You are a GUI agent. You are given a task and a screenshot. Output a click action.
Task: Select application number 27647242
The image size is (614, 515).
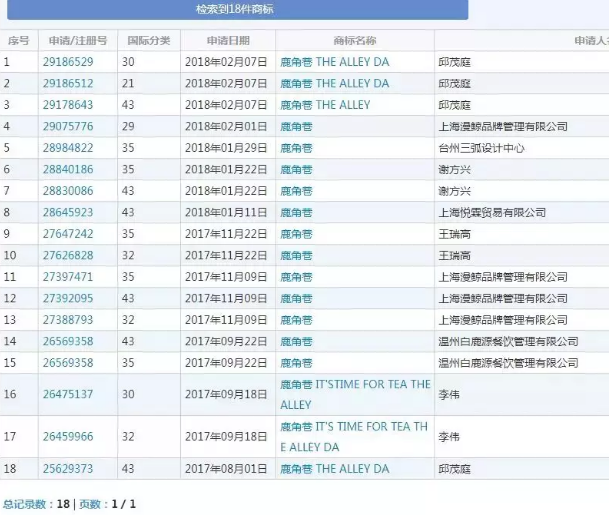coord(68,234)
